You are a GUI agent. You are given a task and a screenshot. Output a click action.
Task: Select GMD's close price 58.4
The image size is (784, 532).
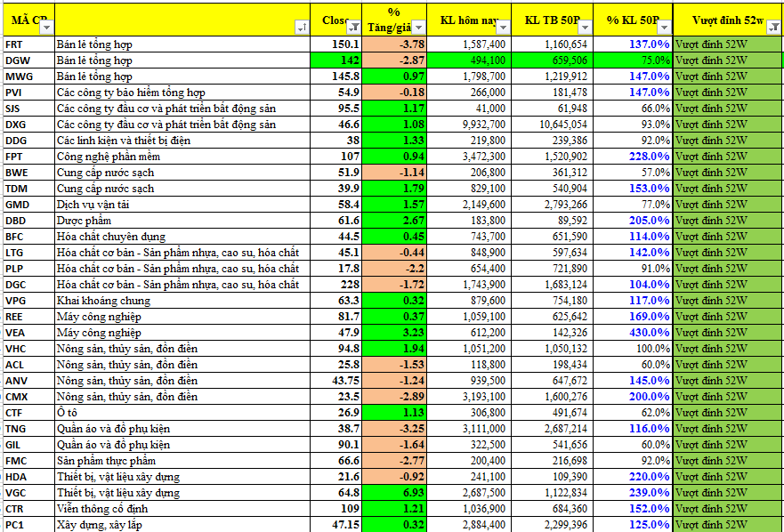(x=336, y=205)
